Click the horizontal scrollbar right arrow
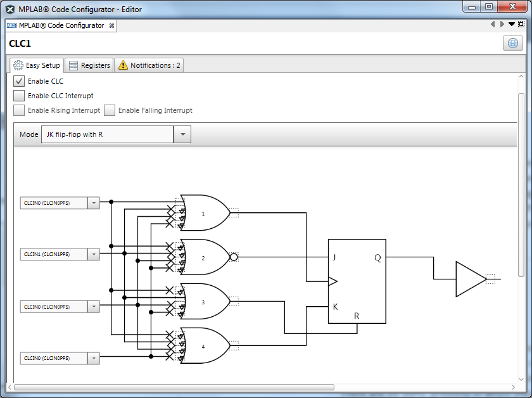Viewport: 532px width, 398px height. 514,387
